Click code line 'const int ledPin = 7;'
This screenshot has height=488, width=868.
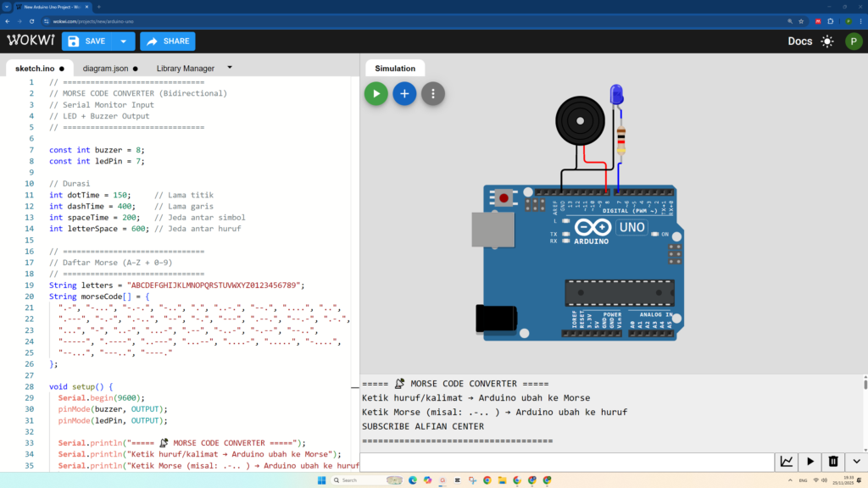(x=97, y=161)
